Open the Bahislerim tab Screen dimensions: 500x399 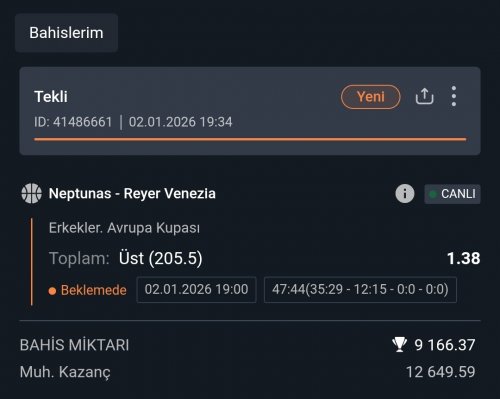click(66, 33)
